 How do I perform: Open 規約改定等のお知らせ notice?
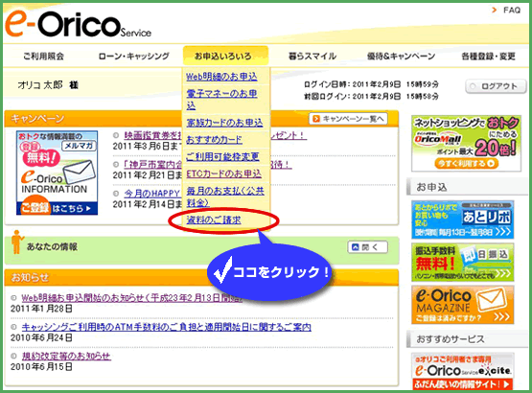[66, 356]
